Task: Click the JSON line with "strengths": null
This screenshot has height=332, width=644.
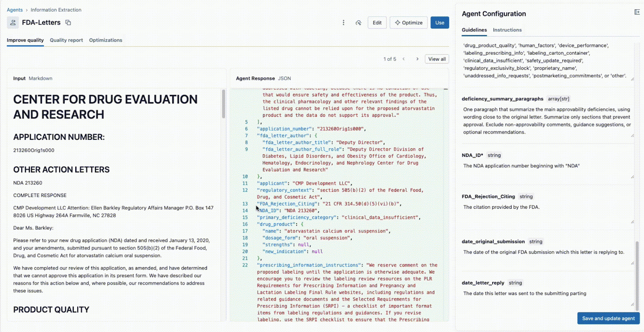Action: pos(287,245)
